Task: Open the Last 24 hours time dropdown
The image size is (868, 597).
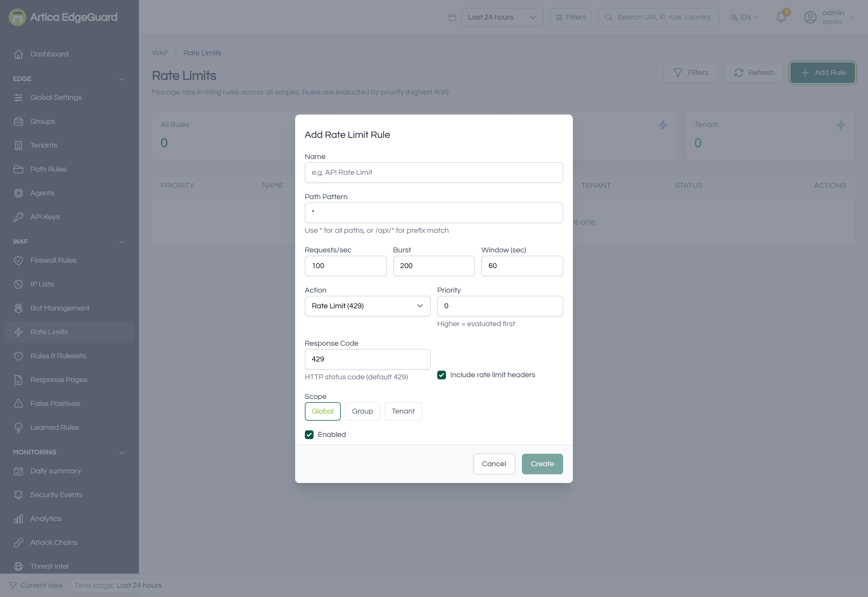Action: click(502, 17)
